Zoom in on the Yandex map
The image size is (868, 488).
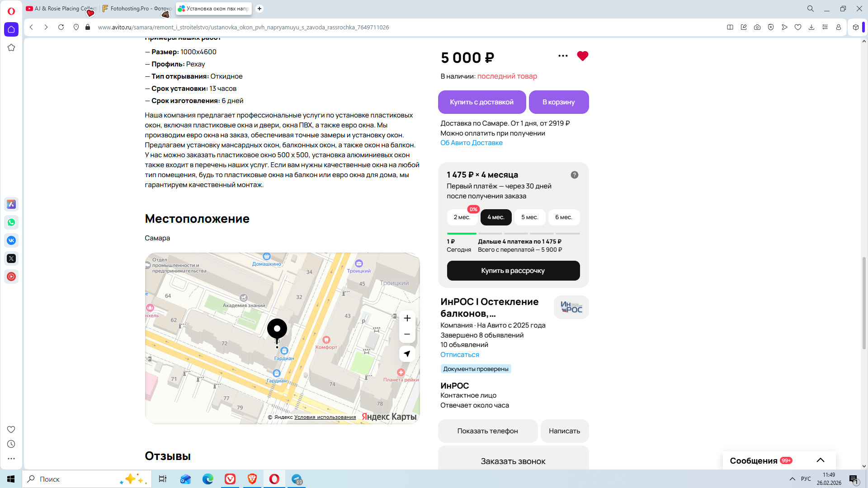tap(407, 318)
